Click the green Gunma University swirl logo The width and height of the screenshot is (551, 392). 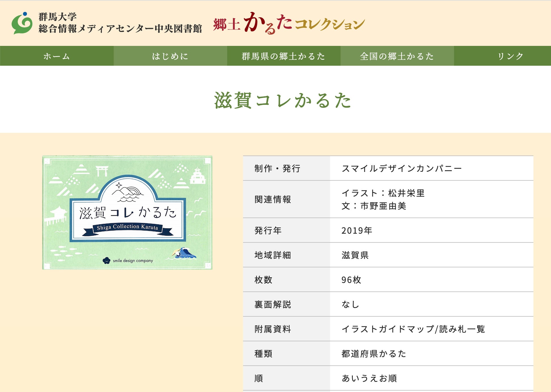tap(22, 23)
